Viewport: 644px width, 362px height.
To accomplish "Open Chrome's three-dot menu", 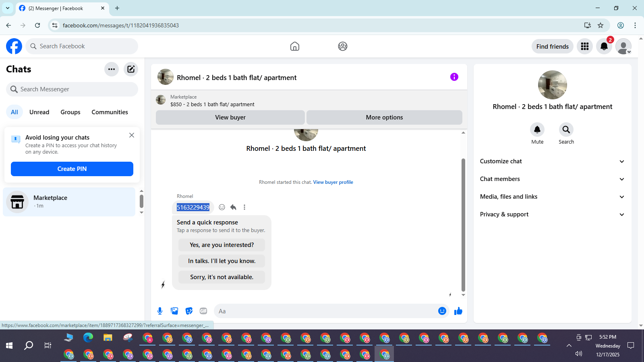I will pos(635,25).
